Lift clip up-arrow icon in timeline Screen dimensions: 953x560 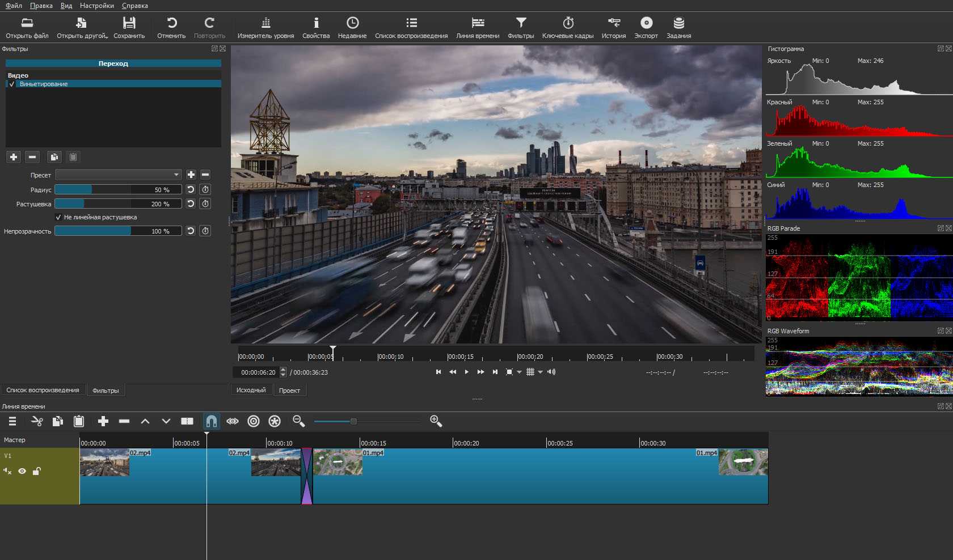[x=145, y=421]
